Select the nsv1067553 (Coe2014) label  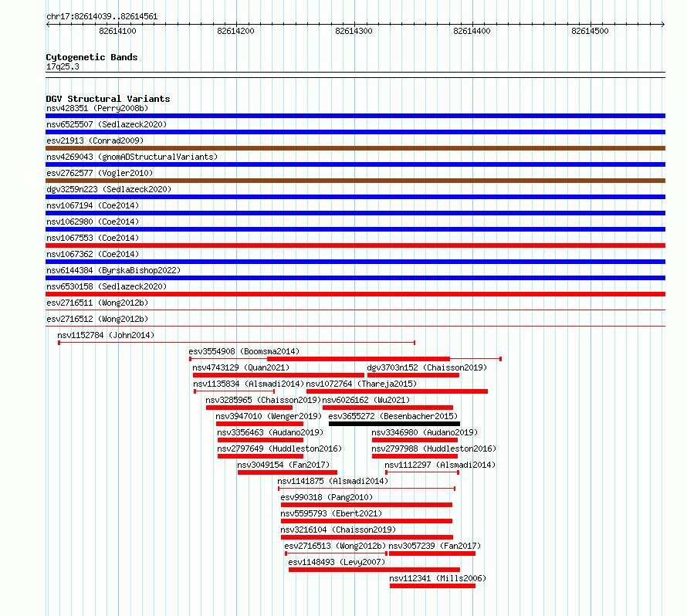(x=93, y=238)
